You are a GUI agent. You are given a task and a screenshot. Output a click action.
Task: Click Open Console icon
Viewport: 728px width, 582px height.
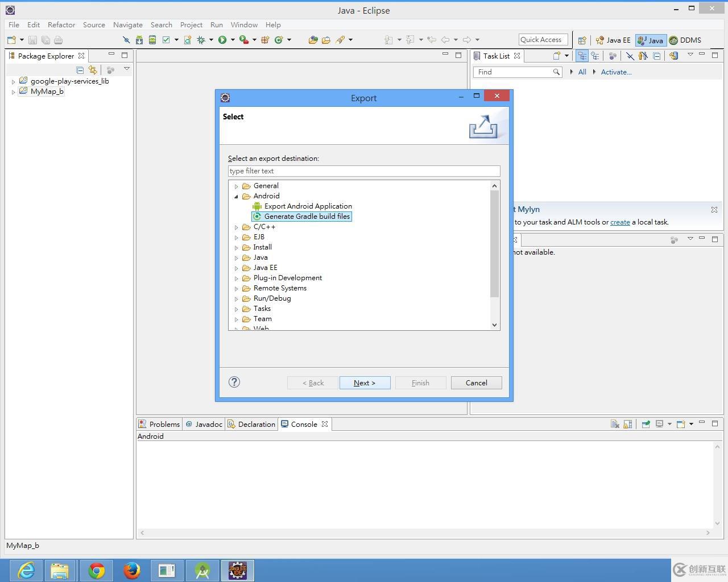pos(681,424)
